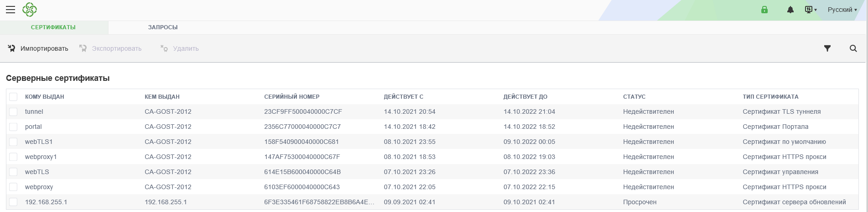The image size is (868, 212).
Task: Check the tunnel certificate checkbox
Action: point(13,112)
